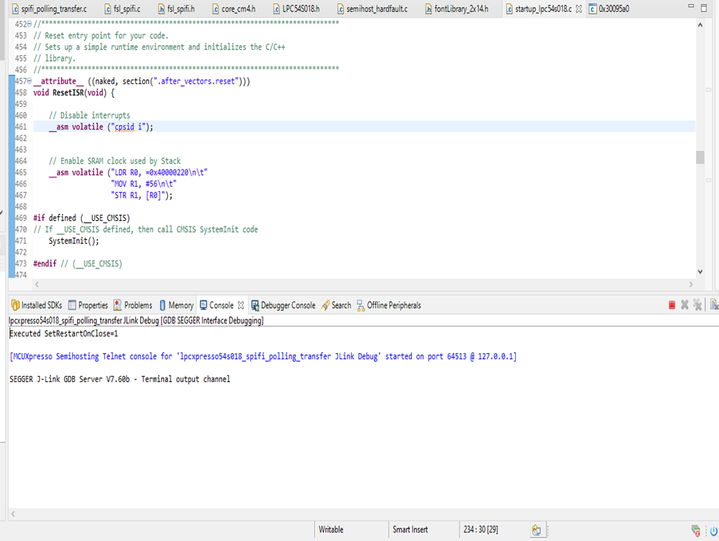
Task: Click 'SEGGER J-Link GDB Server V7.60b' console line
Action: tap(120, 379)
